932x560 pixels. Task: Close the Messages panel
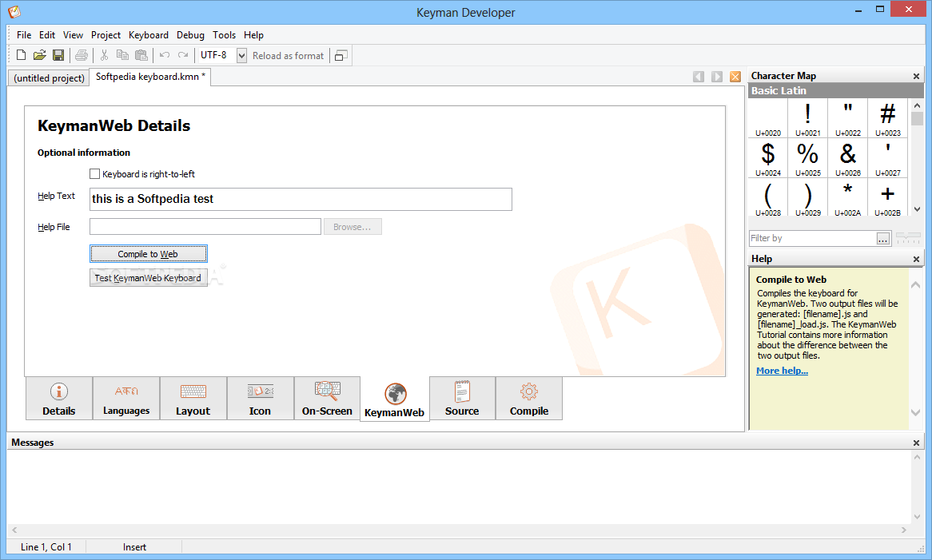coord(916,443)
